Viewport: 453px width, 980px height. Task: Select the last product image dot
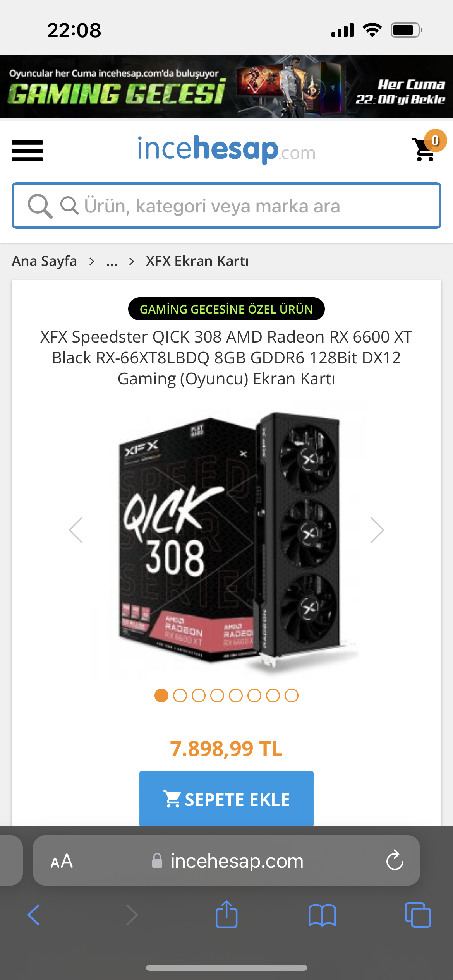[x=292, y=696]
